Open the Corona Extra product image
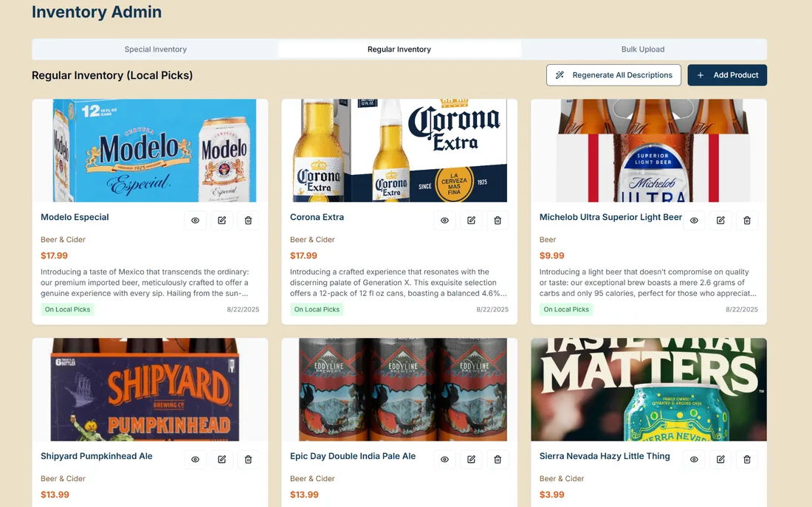 [399, 151]
